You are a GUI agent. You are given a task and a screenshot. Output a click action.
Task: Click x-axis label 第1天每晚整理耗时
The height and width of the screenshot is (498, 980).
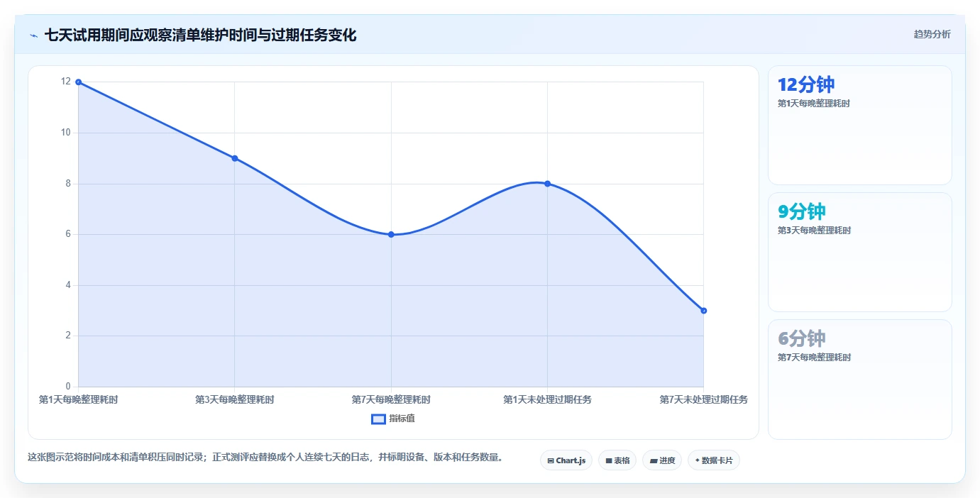tap(79, 400)
